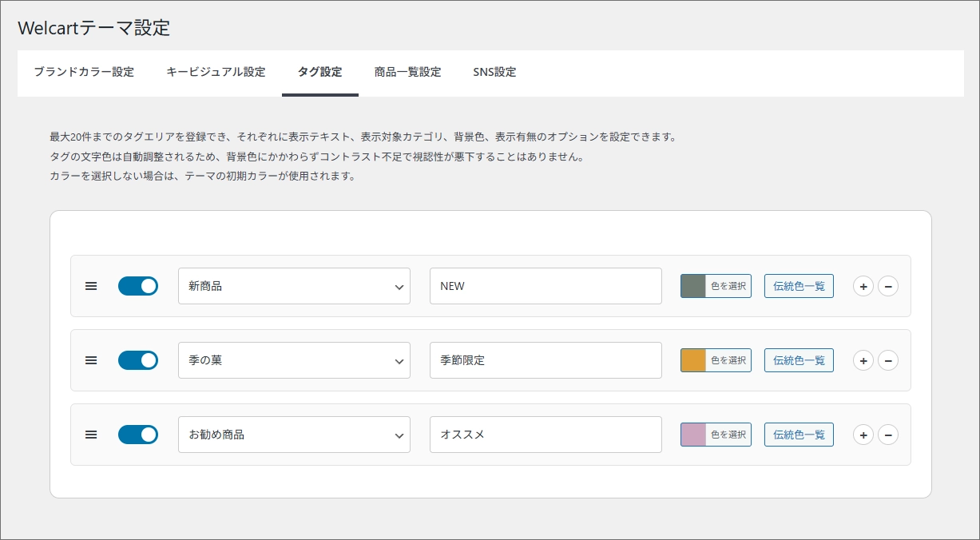Click 伝統色一覧 on the NEW row

(x=799, y=285)
